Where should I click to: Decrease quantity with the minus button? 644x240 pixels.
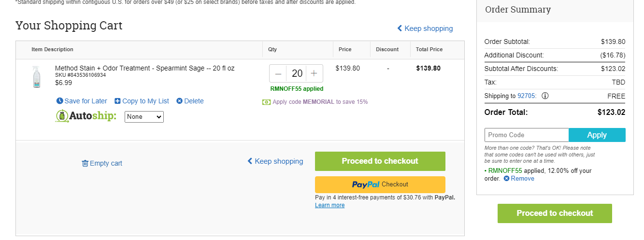pos(278,73)
